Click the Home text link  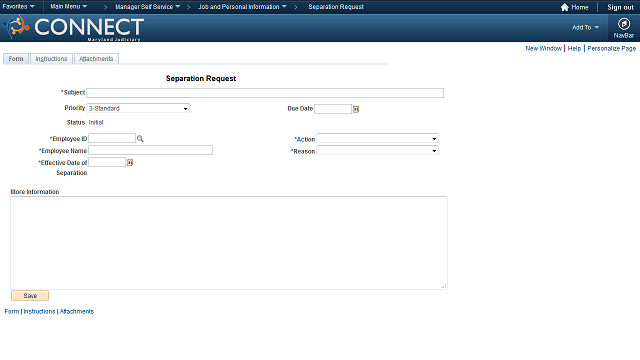coord(580,7)
